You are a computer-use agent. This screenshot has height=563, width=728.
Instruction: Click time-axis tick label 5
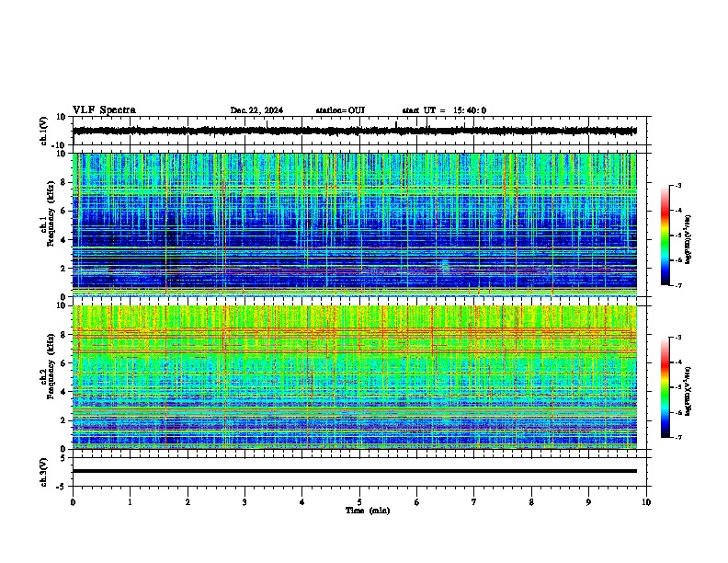coord(359,502)
